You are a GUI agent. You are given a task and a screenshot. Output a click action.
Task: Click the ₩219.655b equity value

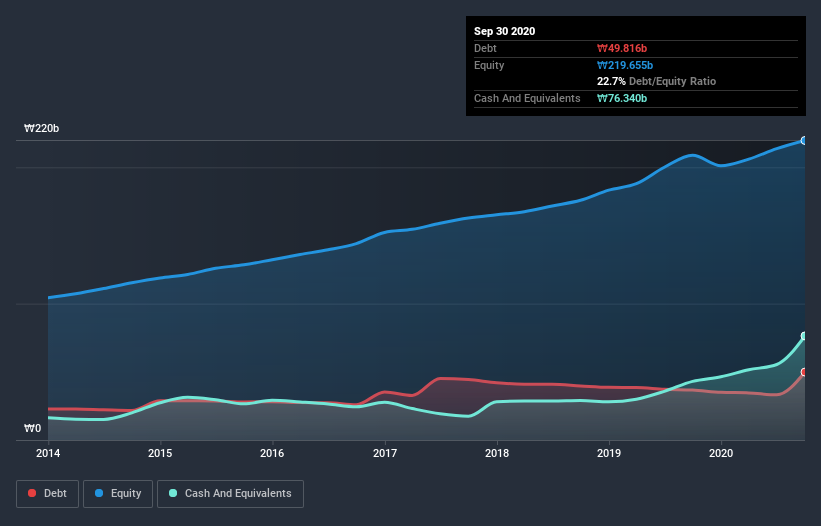click(x=625, y=65)
